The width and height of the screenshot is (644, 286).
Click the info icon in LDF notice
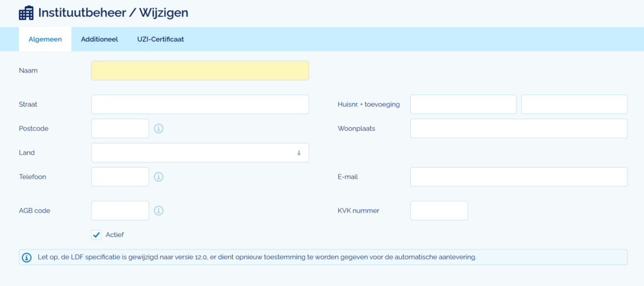27,258
